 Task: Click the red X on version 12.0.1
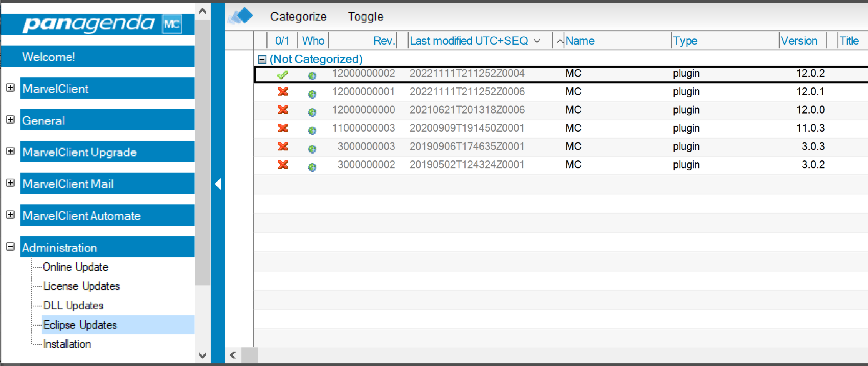pos(283,92)
